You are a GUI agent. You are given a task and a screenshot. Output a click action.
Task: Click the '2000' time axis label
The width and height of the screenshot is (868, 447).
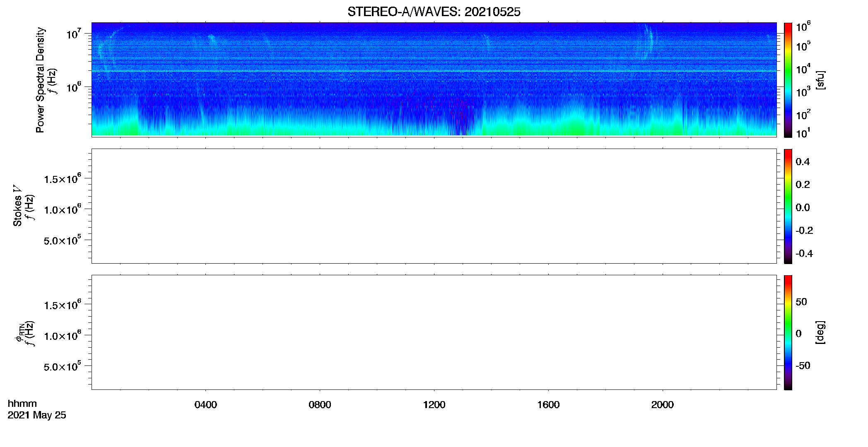(663, 405)
